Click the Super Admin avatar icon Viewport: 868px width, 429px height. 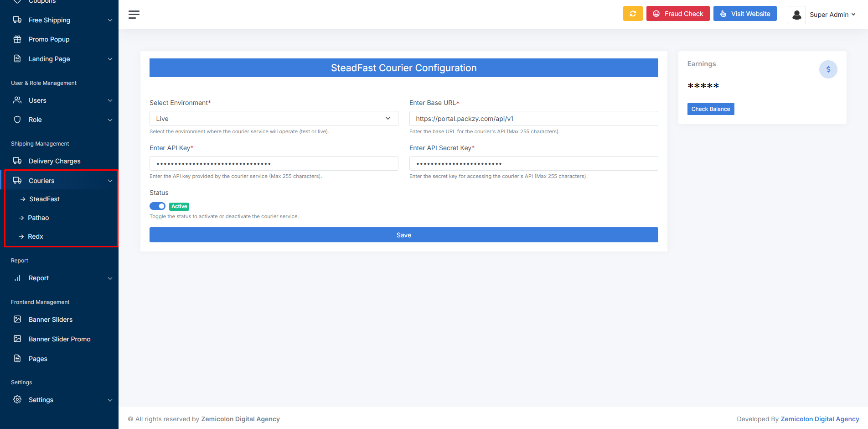(x=796, y=15)
